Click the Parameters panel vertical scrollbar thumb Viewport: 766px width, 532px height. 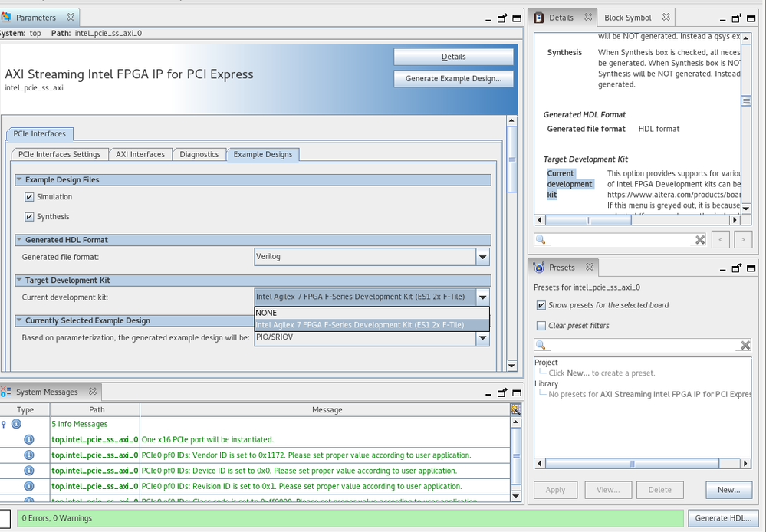pos(511,159)
